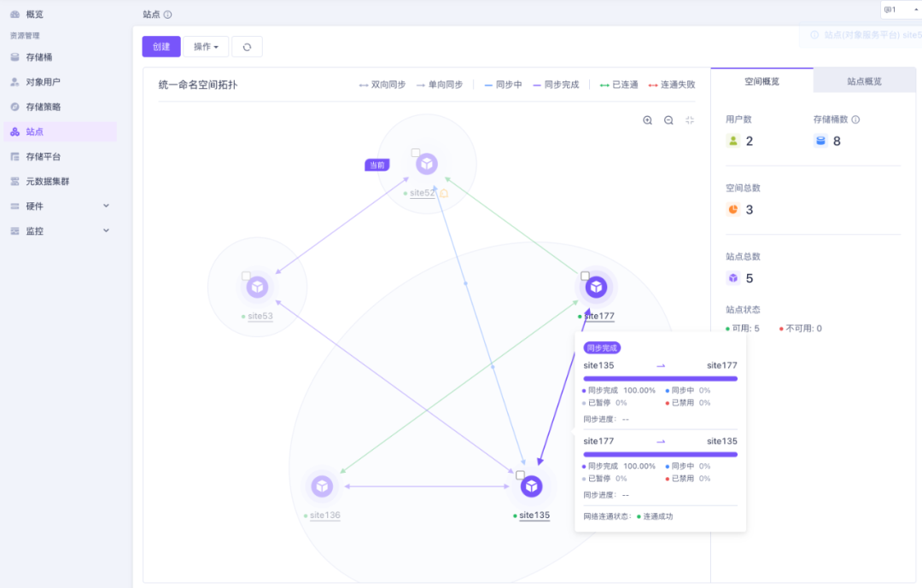Image resolution: width=922 pixels, height=588 pixels.
Task: Click the zoom out magnifier icon
Action: [x=668, y=120]
